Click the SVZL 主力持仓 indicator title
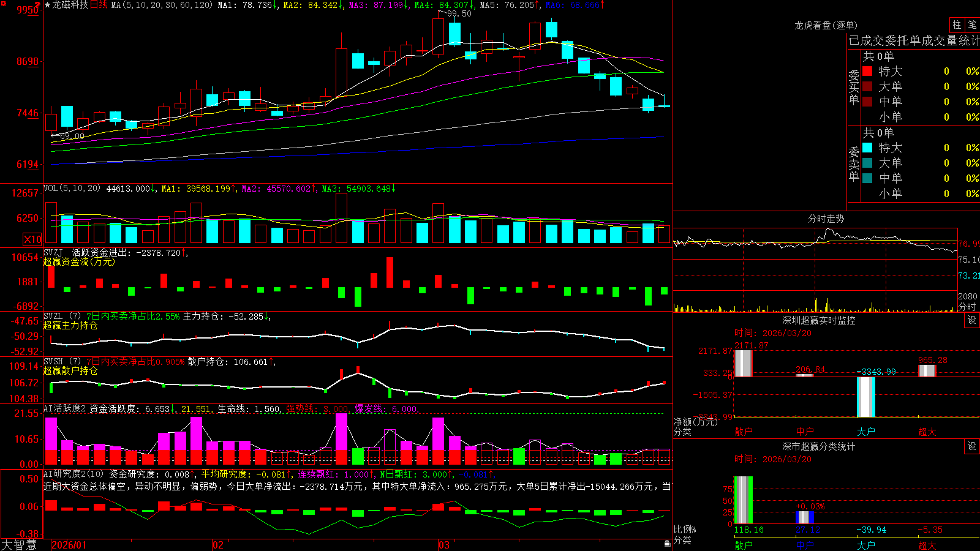The width and height of the screenshot is (980, 551). pos(62,317)
